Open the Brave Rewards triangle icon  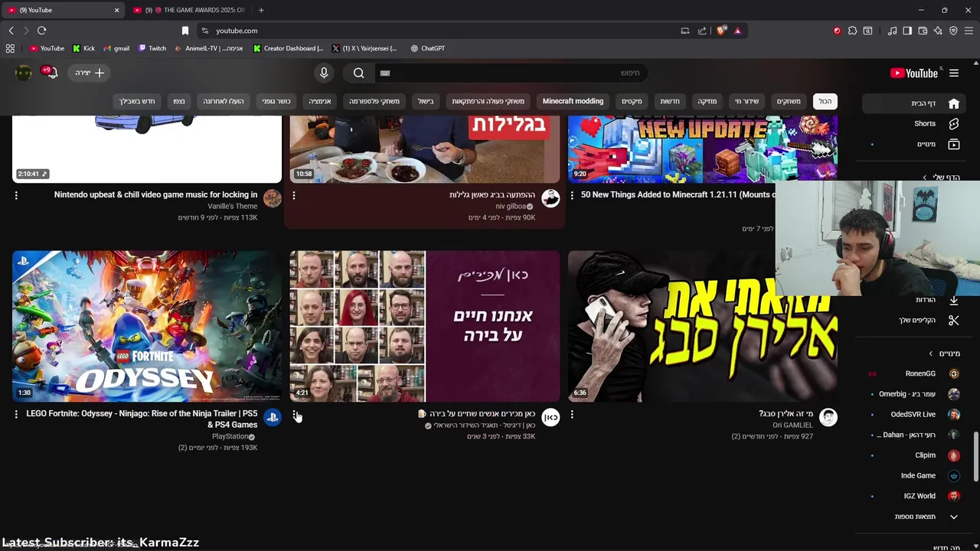point(737,31)
